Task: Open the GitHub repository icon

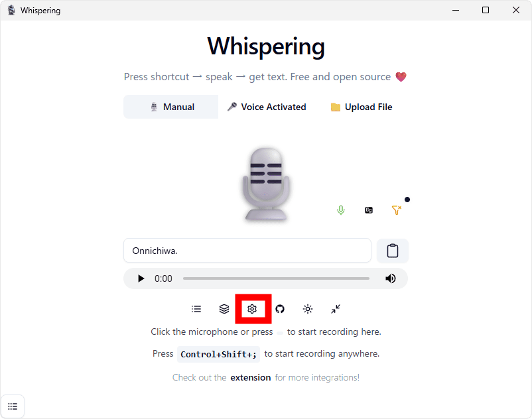Action: point(280,309)
